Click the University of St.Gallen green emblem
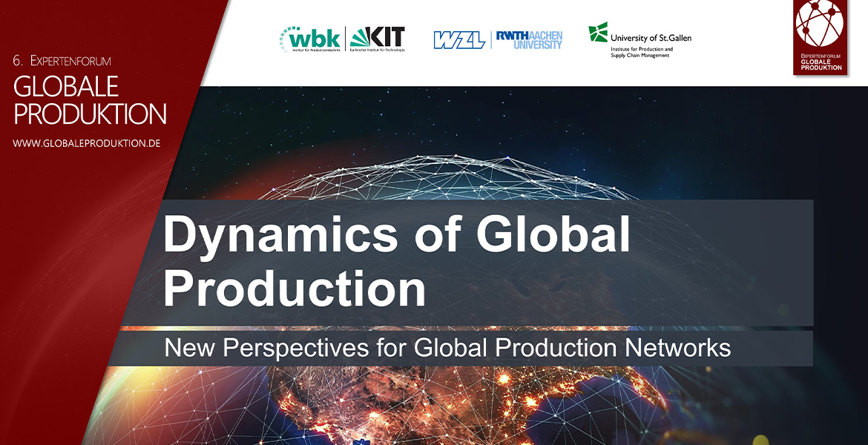 (598, 32)
